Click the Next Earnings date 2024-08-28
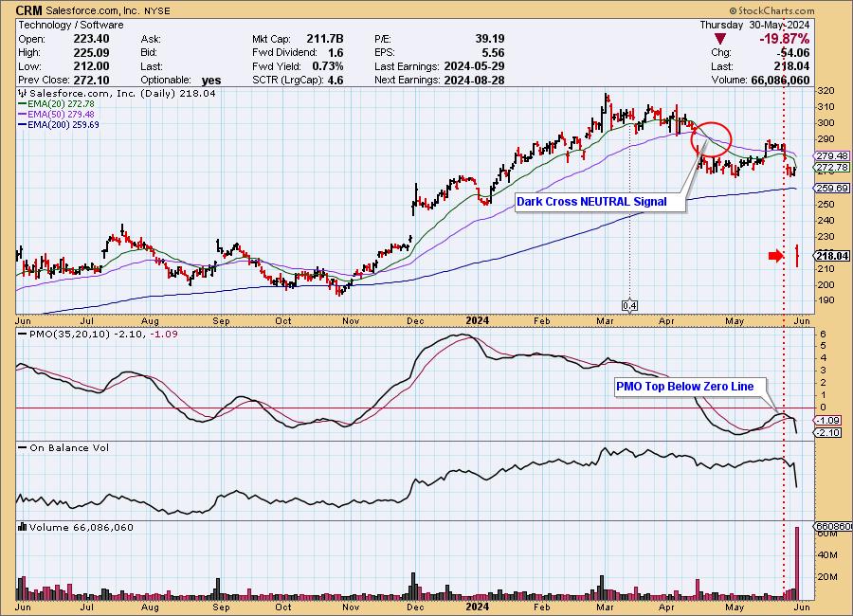Screen dimensions: 853x616 click(x=474, y=80)
